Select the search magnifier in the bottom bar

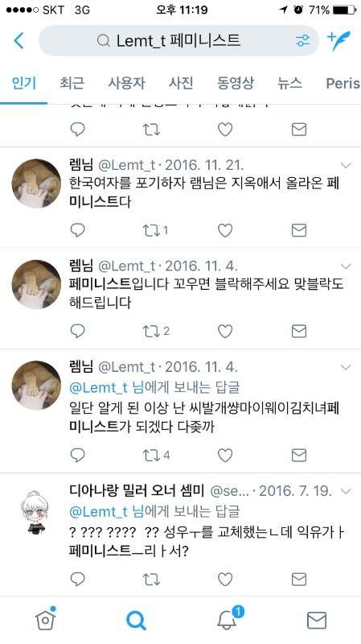tap(136, 620)
